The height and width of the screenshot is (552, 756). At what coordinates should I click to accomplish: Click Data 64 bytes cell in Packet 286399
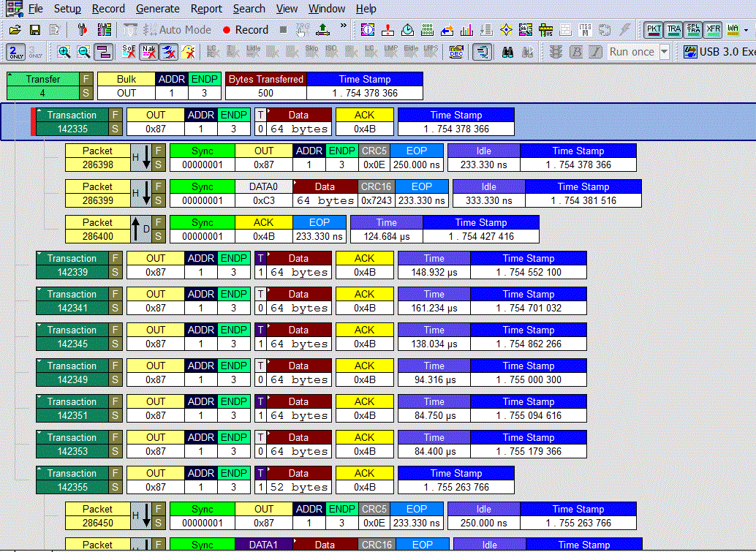[x=325, y=193]
